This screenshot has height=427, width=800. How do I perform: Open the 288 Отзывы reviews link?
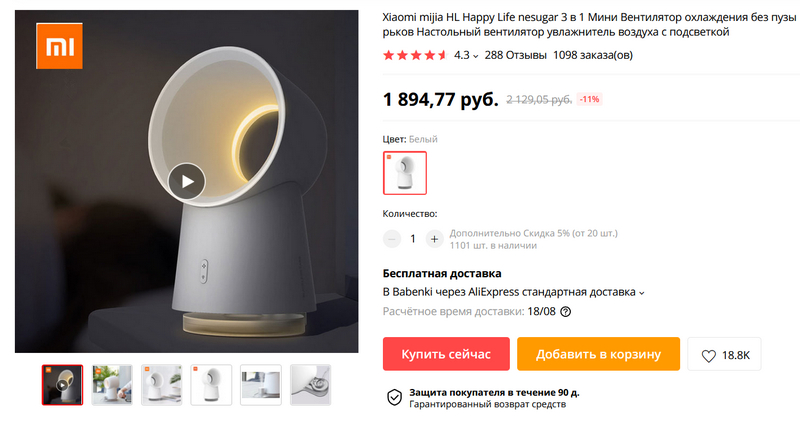pyautogui.click(x=515, y=55)
